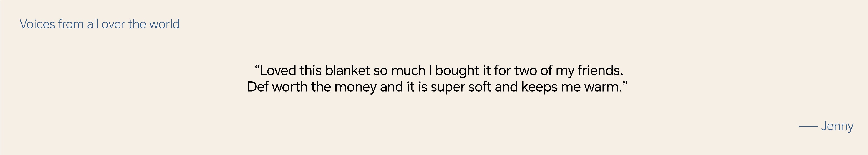Click the word 'money' in the quote

tap(355, 87)
